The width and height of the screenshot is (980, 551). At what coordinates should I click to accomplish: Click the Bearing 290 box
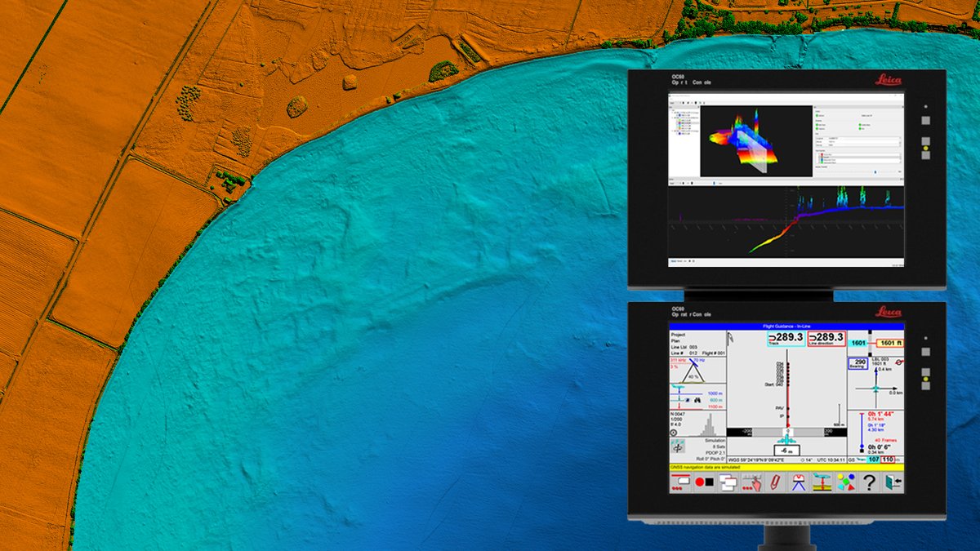coord(858,364)
